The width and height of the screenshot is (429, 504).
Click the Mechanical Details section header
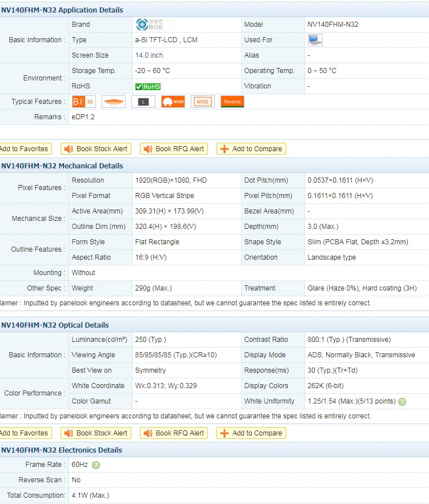coord(215,166)
